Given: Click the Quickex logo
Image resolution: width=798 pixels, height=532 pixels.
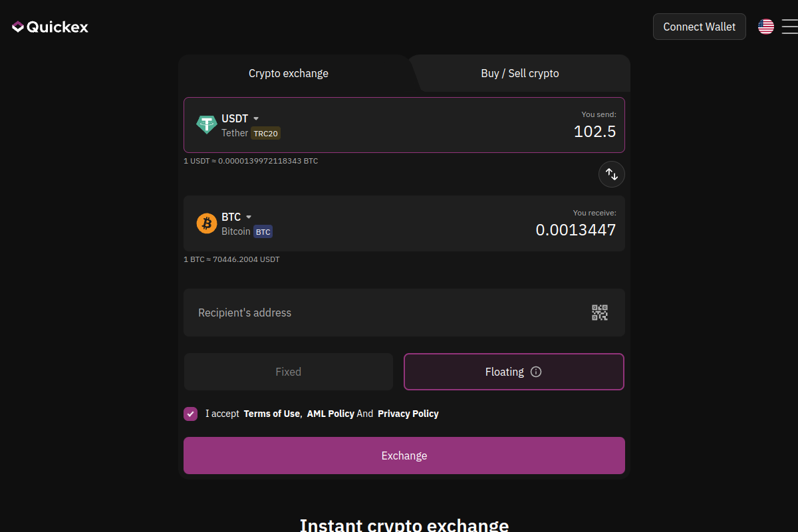Looking at the screenshot, I should coord(49,27).
